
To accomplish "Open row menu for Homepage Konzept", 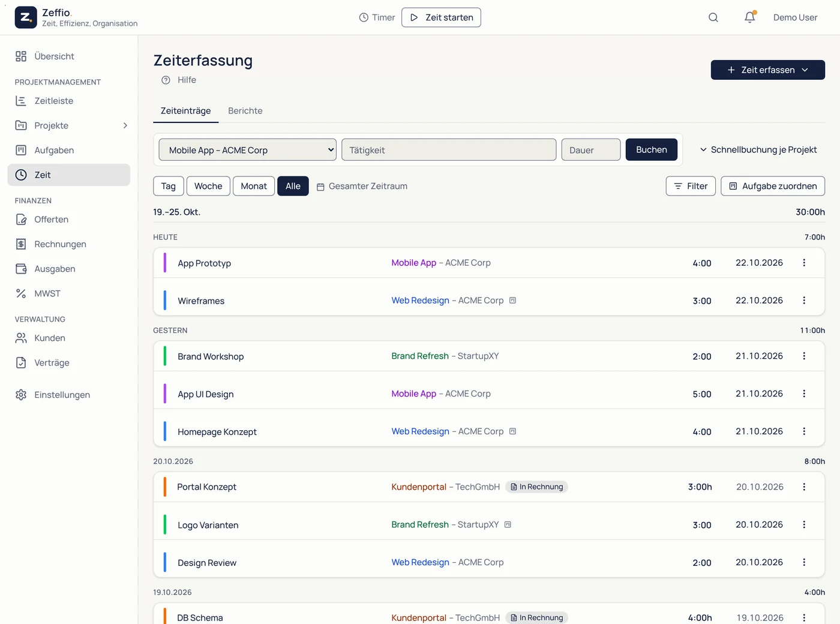I will pos(804,431).
